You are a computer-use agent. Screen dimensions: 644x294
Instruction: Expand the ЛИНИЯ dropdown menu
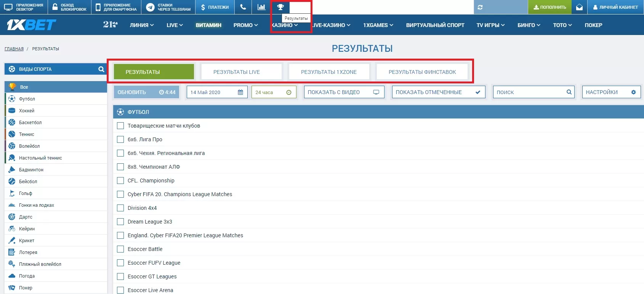pyautogui.click(x=142, y=25)
